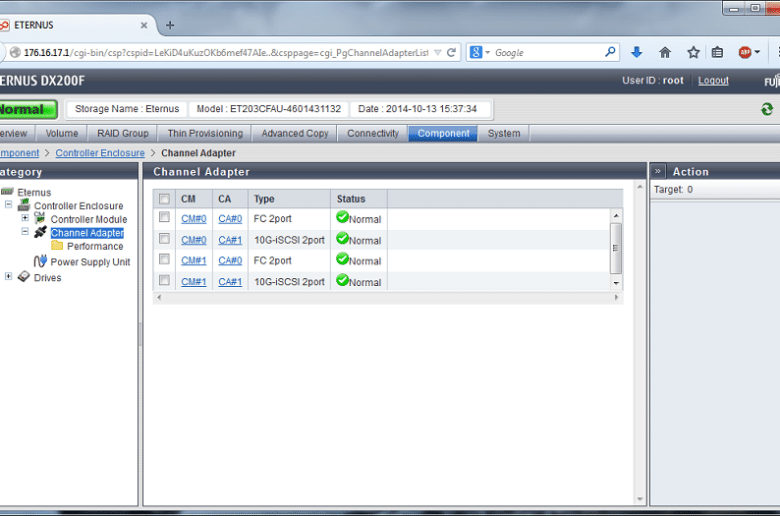
Task: Open CA#1 link in CM#0 iSCSI row
Action: click(230, 240)
